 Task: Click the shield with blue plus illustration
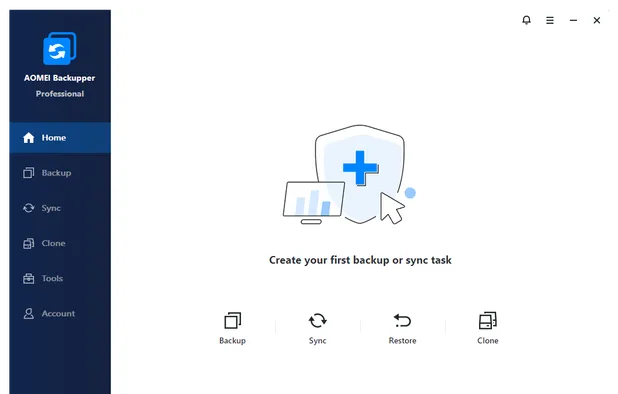(x=360, y=174)
